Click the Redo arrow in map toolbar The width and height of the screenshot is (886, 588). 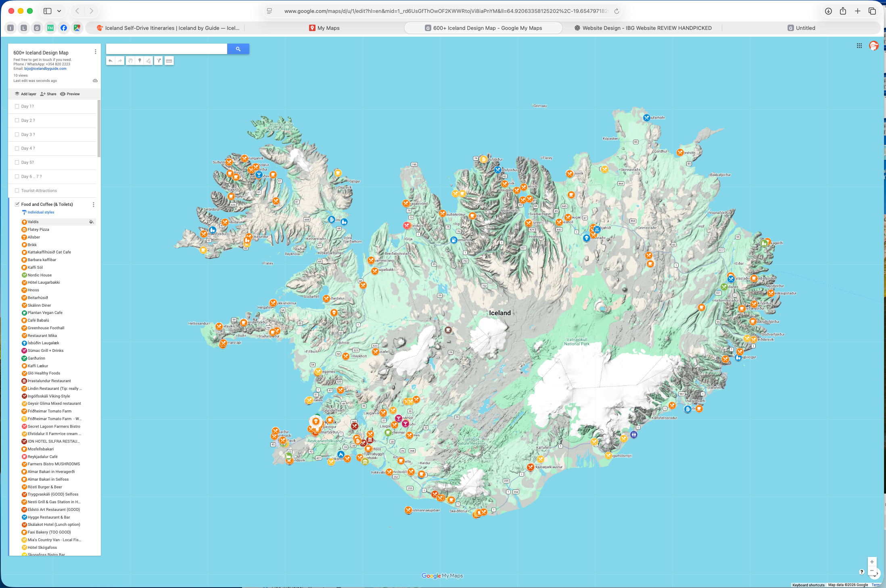click(x=120, y=61)
